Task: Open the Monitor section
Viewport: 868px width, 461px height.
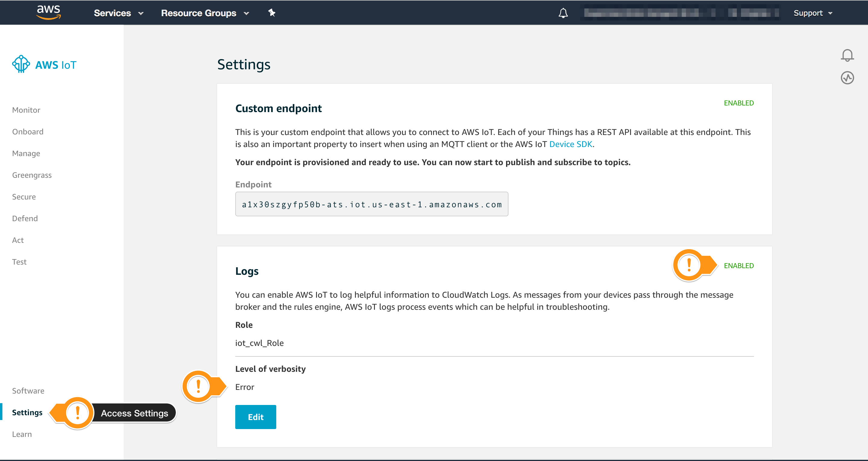Action: [x=26, y=110]
